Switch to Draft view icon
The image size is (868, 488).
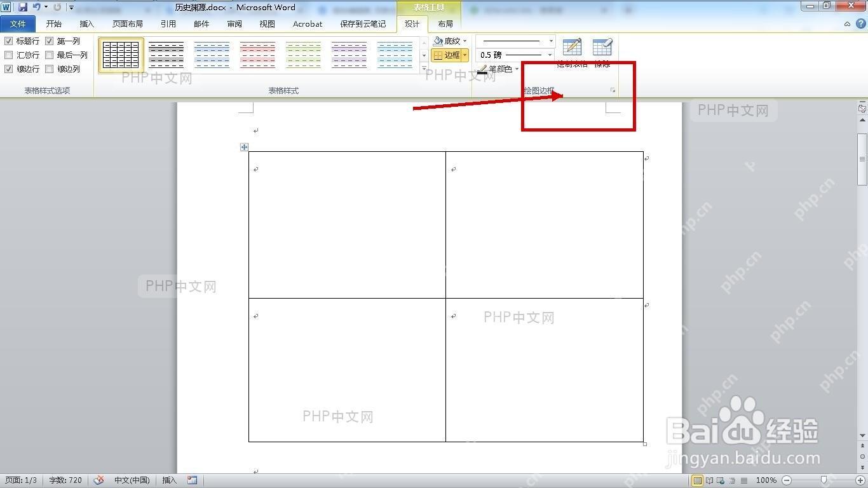click(743, 480)
